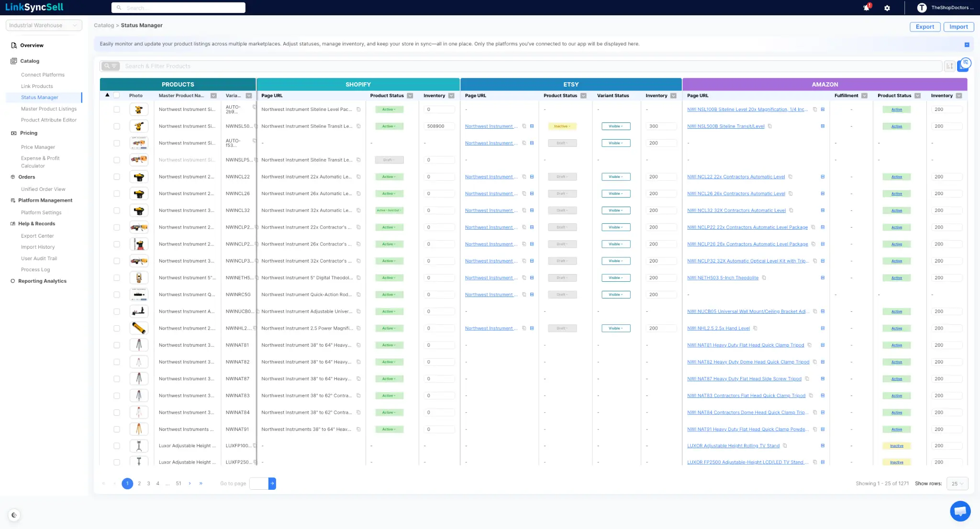980x529 pixels.
Task: Copy Amazon URL for NWI NETH503 Theodolite
Action: click(764, 278)
